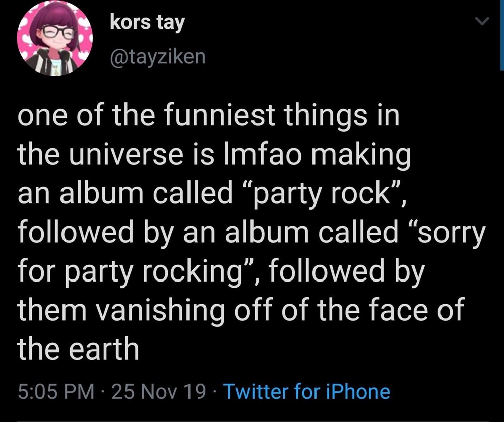Screen dimensions: 504x422
Task: Click the Twitter for iPhone source link
Action: tap(306, 391)
